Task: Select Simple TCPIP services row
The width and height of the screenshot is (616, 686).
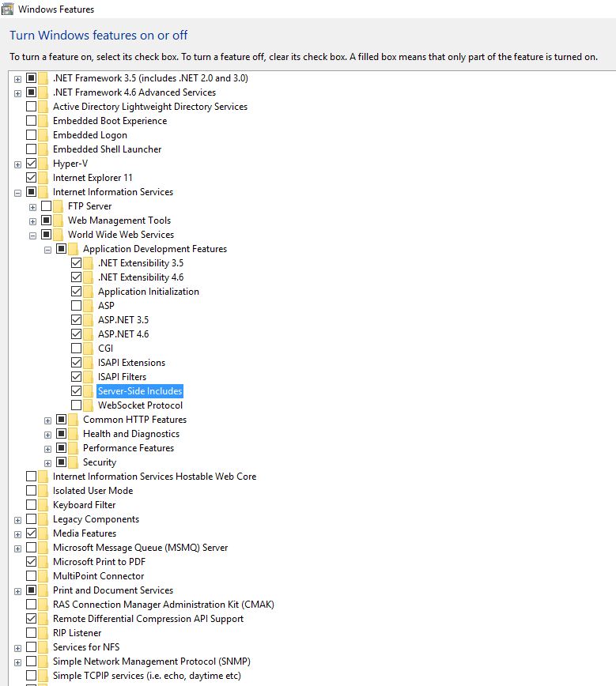Action: tap(146, 676)
